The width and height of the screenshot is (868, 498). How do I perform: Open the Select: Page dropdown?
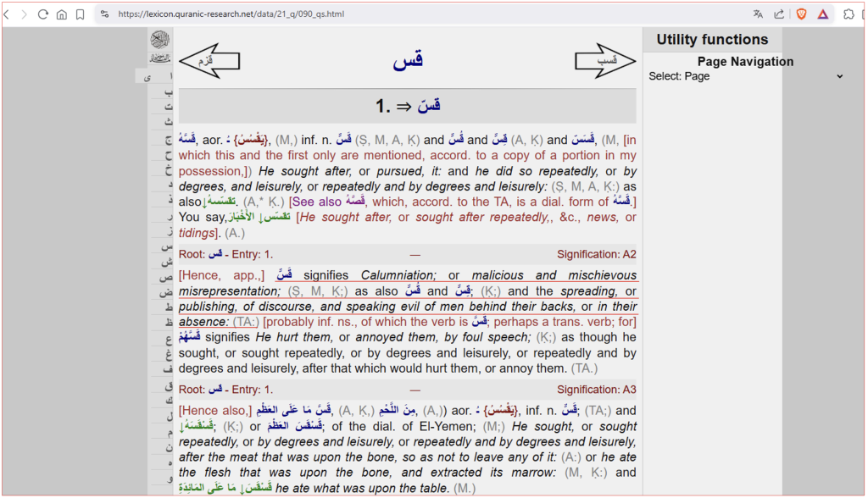click(x=746, y=76)
